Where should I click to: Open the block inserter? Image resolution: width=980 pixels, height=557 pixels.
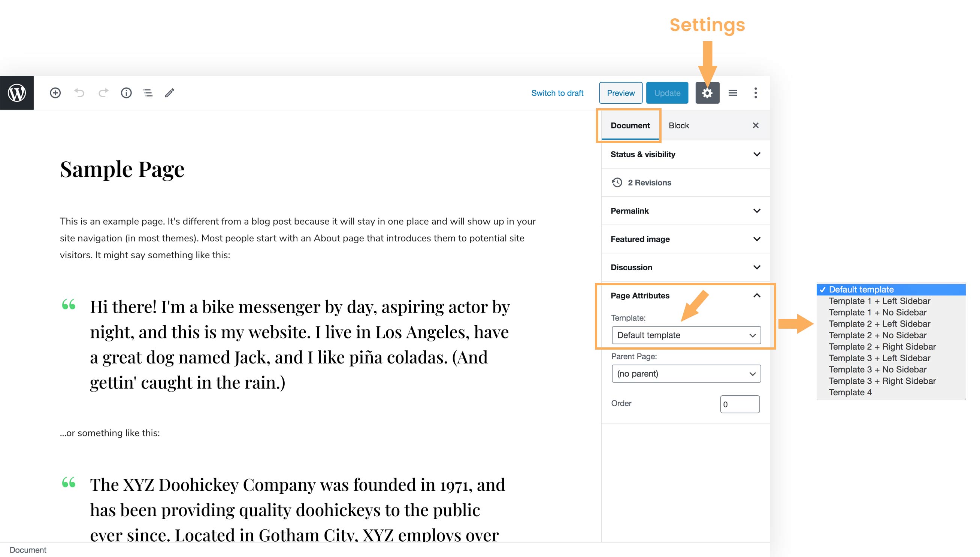(55, 92)
